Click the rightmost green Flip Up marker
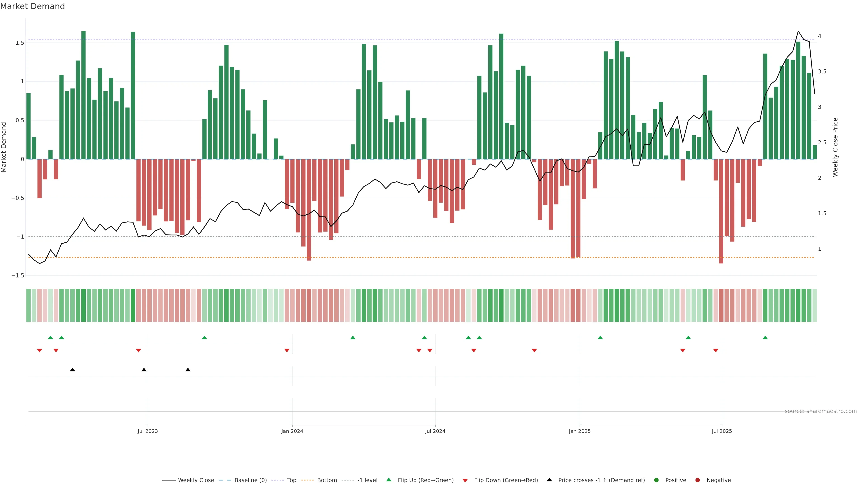The width and height of the screenshot is (868, 488). [765, 338]
